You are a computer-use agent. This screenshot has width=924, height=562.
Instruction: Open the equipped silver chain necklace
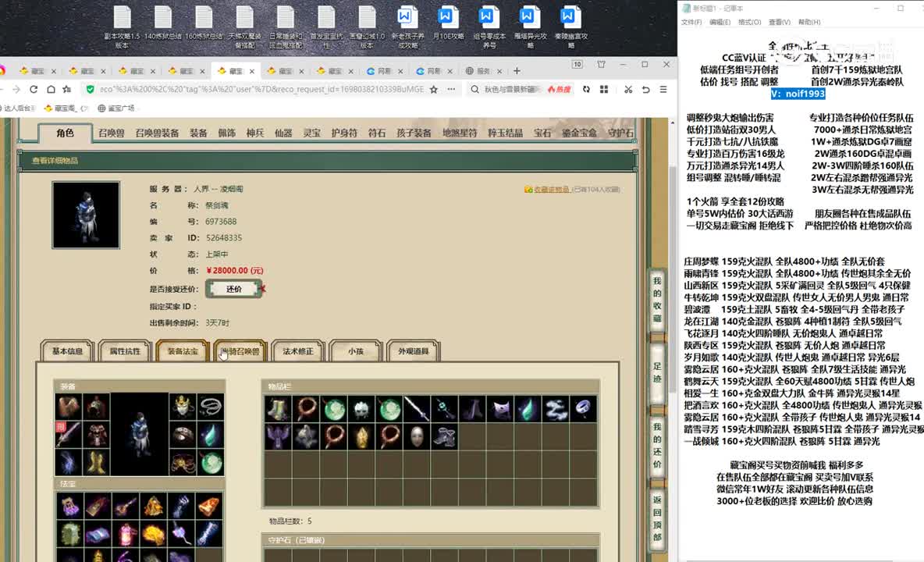click(211, 407)
